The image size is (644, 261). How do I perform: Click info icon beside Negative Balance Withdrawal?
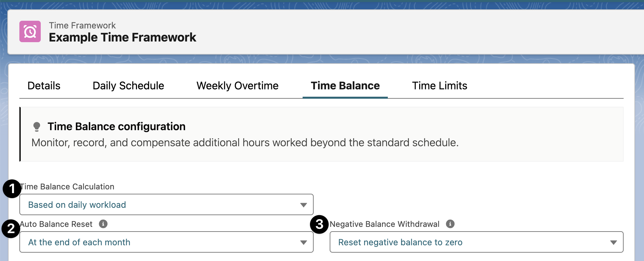point(450,224)
